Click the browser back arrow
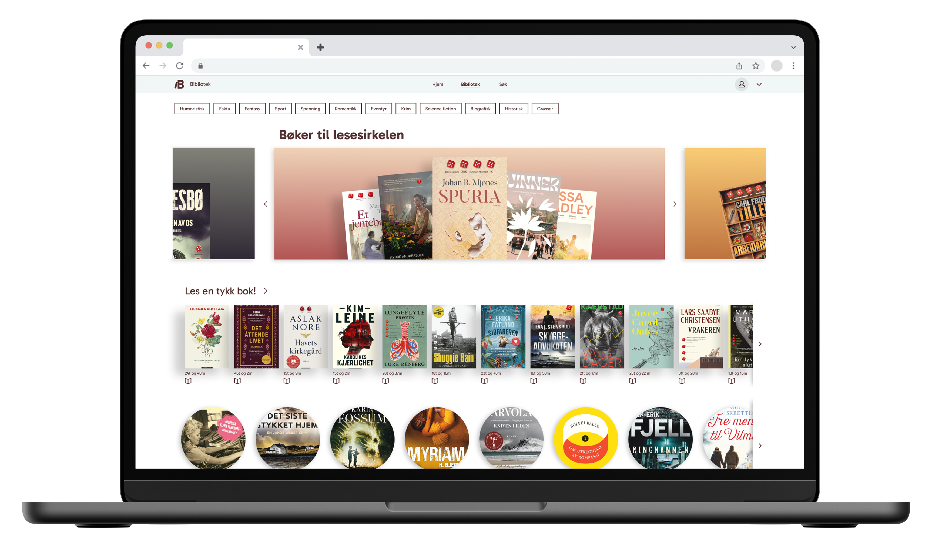Viewport: 932px width, 560px height. 146,66
